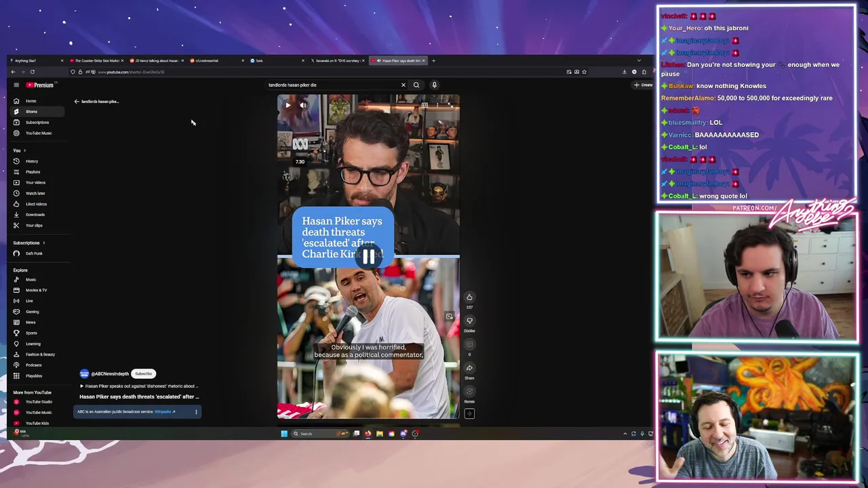
Task: Like the Short video
Action: tap(469, 297)
